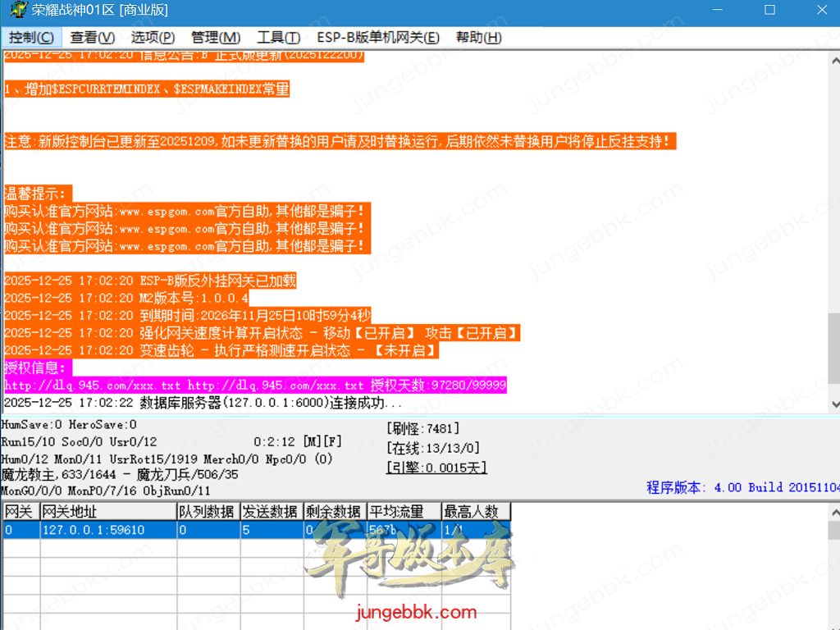Click the 队列数据 column header
Screen dimensions: 840x630
[208, 511]
